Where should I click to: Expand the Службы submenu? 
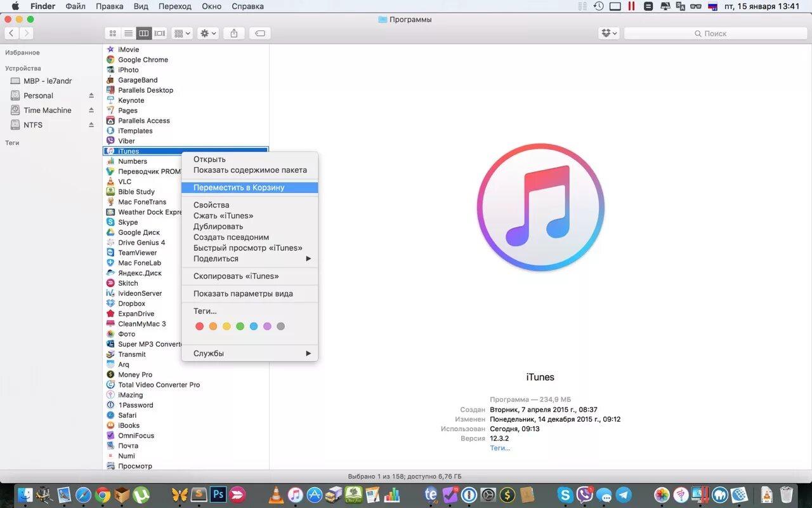250,354
